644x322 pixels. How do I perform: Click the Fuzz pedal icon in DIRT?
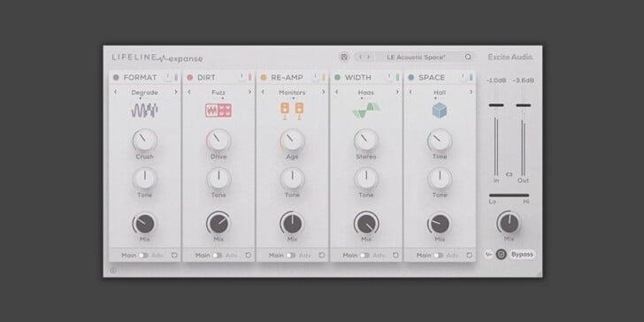click(x=218, y=111)
